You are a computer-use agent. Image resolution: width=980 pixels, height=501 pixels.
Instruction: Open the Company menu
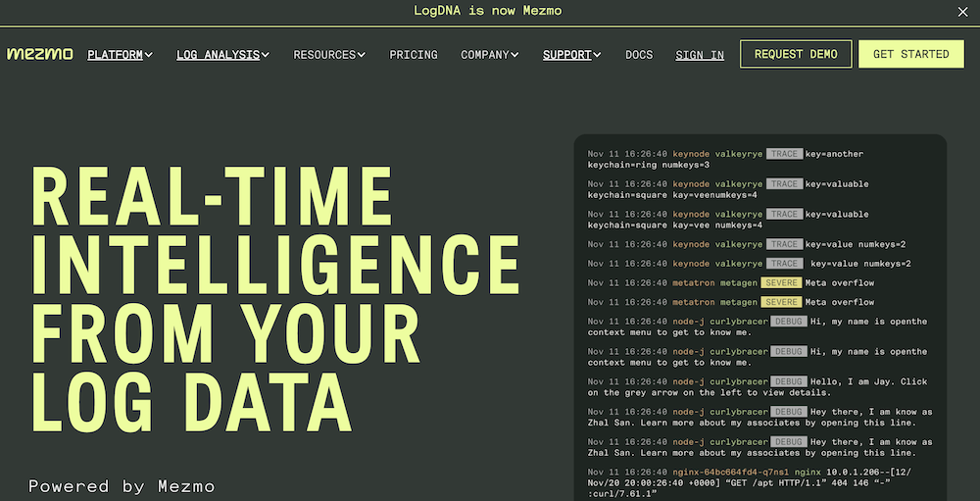[x=485, y=55]
